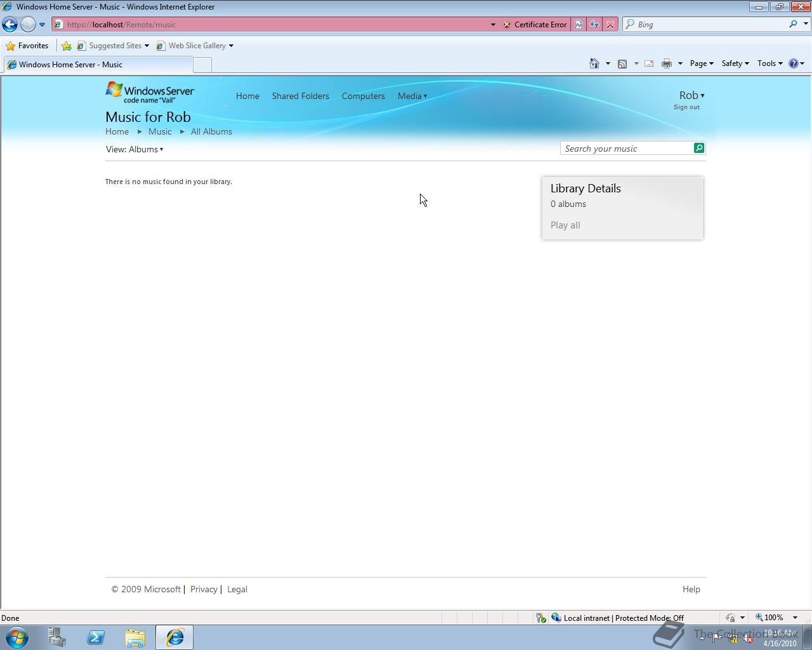Image resolution: width=812 pixels, height=650 pixels.
Task: Select the Windows Home Server - Music tab
Action: (97, 65)
